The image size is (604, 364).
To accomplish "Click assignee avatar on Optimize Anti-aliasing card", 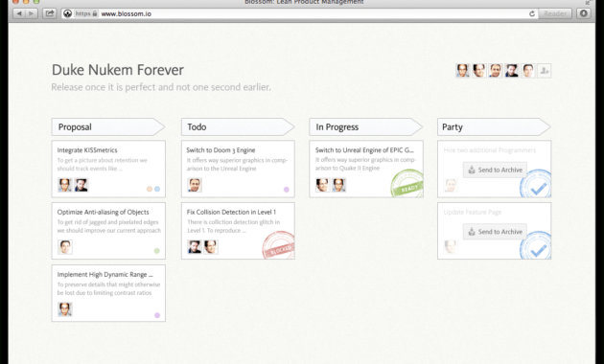I will 65,247.
